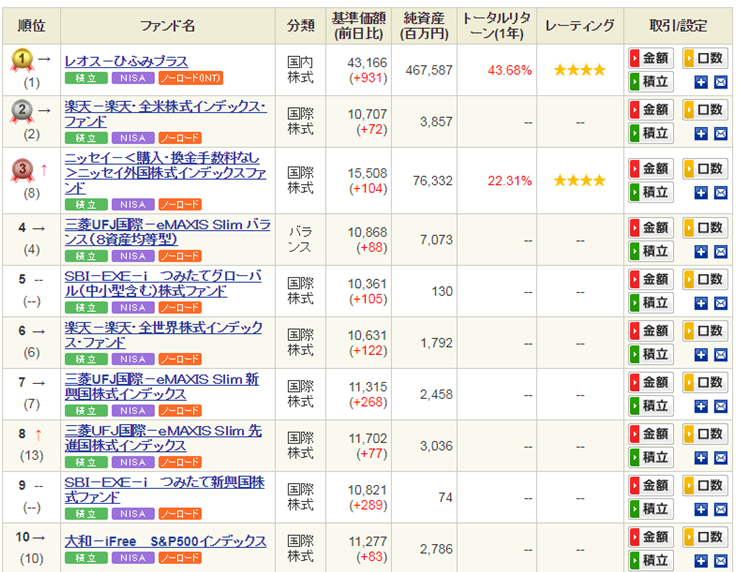
Task: Click the NISA tag under 楽天・全米株式インデックス
Action: (133, 138)
